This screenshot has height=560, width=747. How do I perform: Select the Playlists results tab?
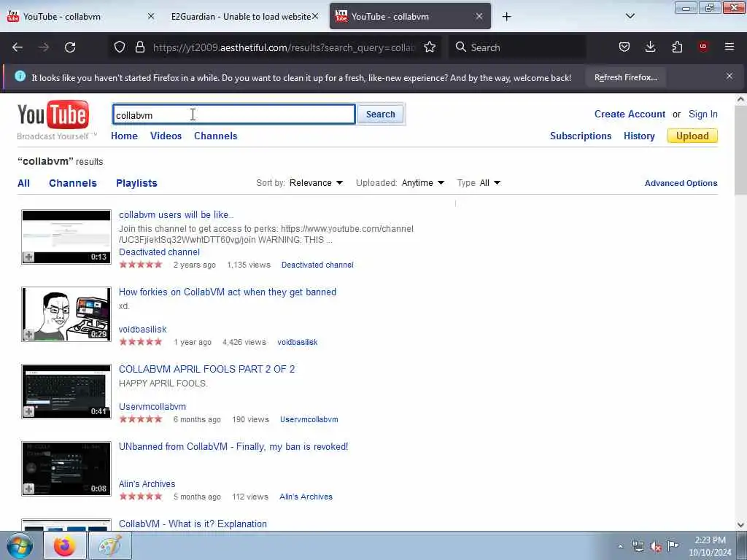(136, 183)
